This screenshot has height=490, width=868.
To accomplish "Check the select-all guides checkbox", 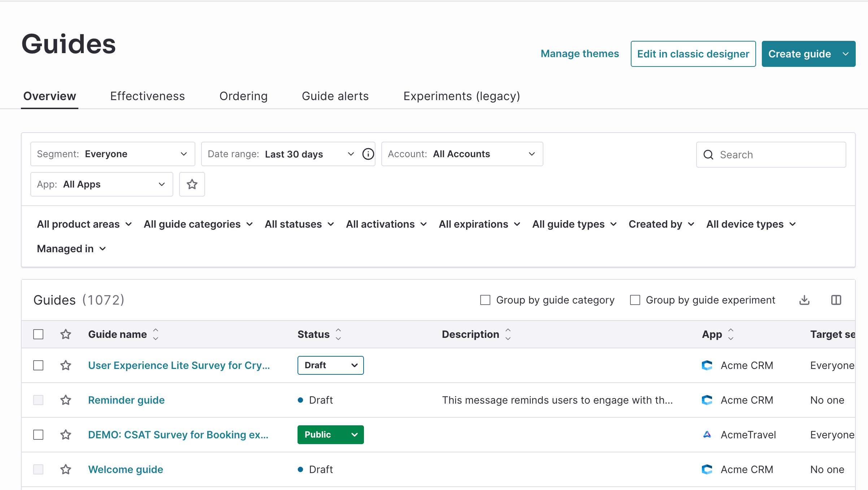I will [38, 334].
